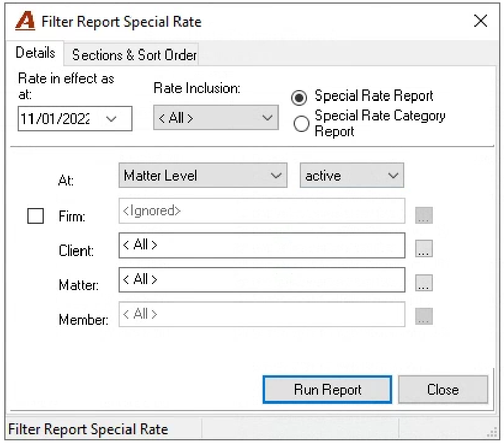Close the Filter Report Special Rate dialog
The height and width of the screenshot is (444, 504).
(480, 21)
